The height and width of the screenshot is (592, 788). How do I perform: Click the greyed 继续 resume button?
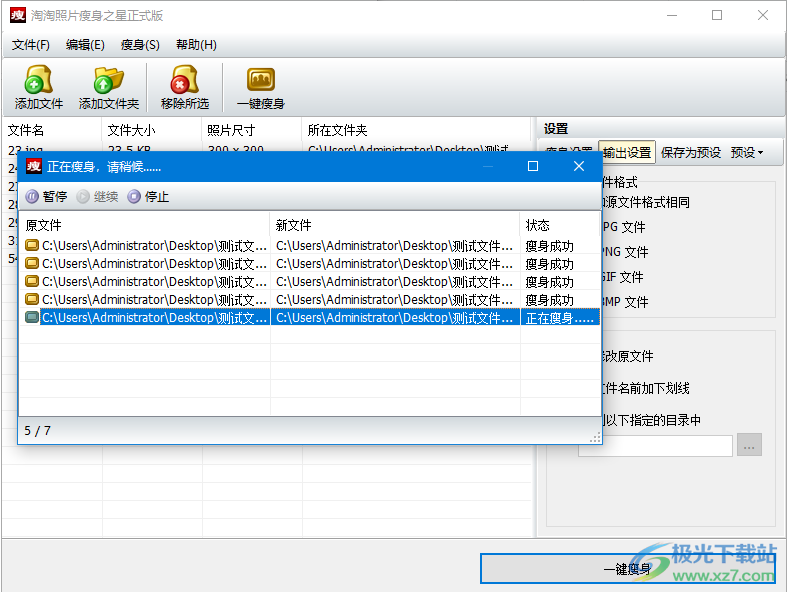click(97, 196)
